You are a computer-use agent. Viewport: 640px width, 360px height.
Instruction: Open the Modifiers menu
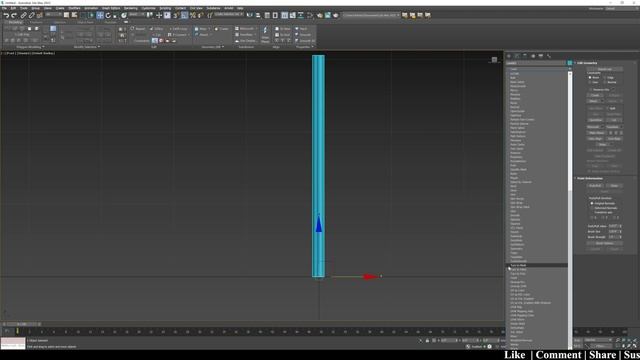pyautogui.click(x=74, y=8)
